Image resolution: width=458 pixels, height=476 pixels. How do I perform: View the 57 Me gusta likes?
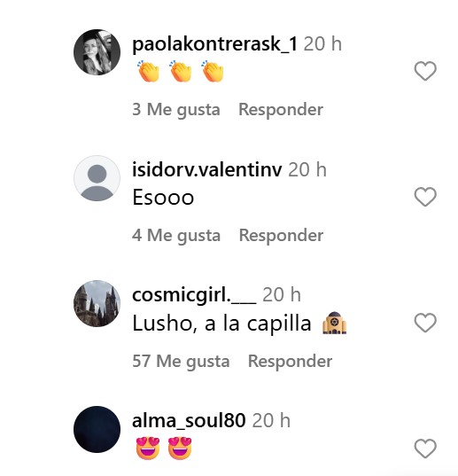point(181,362)
